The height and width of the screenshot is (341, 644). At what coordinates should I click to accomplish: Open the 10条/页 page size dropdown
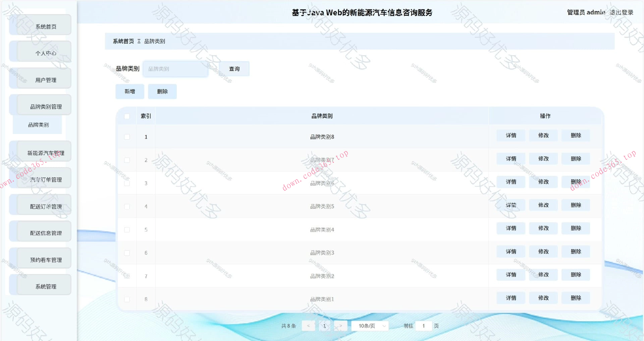369,325
